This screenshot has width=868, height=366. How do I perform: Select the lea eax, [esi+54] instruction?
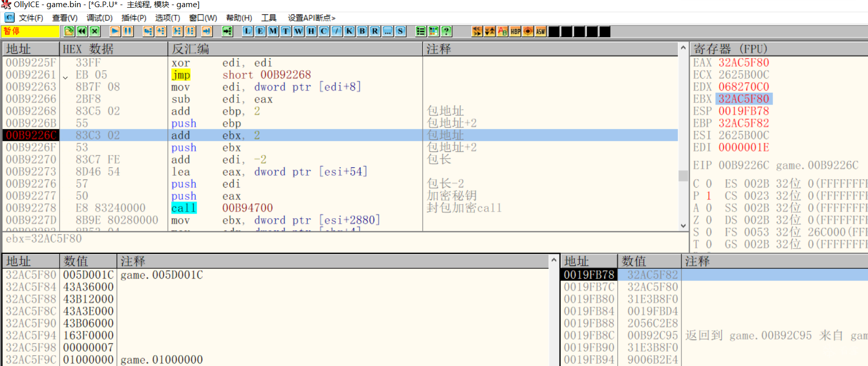point(269,172)
